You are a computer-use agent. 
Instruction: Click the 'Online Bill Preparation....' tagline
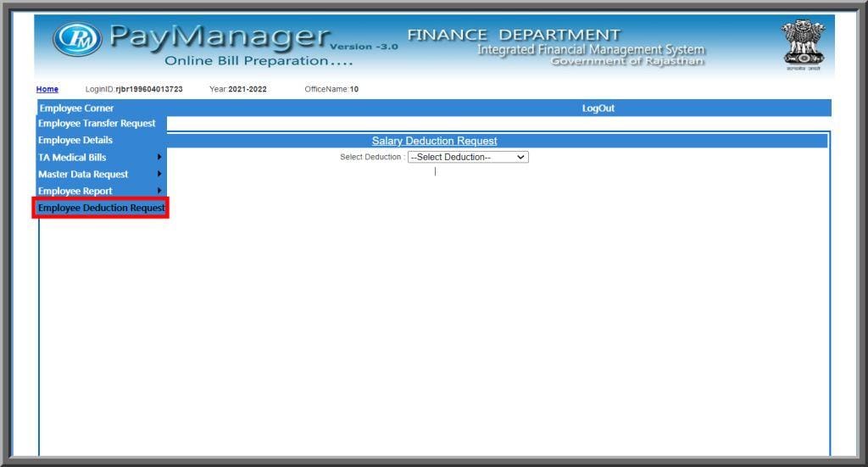[x=259, y=61]
